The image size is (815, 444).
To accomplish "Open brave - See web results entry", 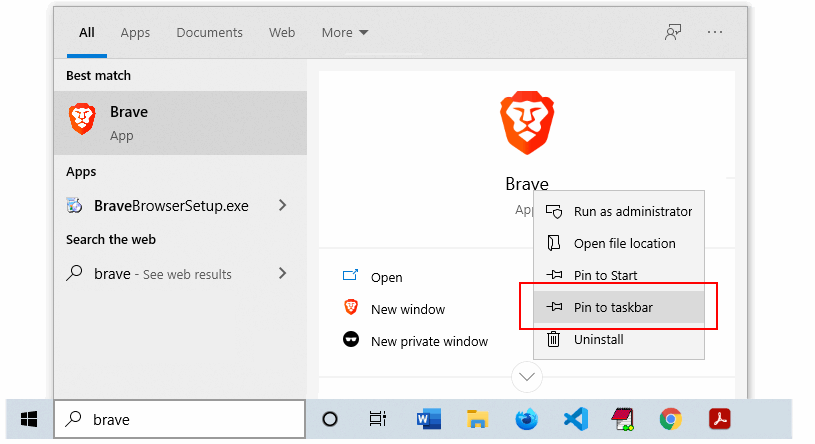I will [x=180, y=273].
